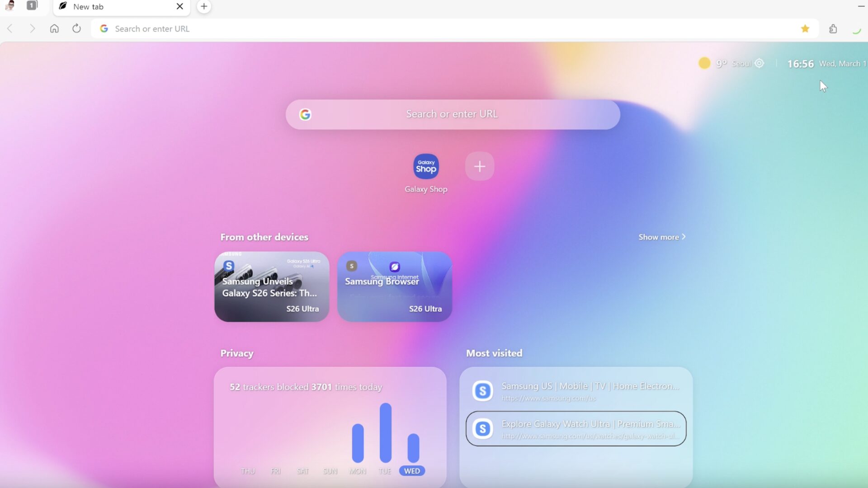Image resolution: width=868 pixels, height=488 pixels.
Task: Click the weather location target icon
Action: coord(759,63)
